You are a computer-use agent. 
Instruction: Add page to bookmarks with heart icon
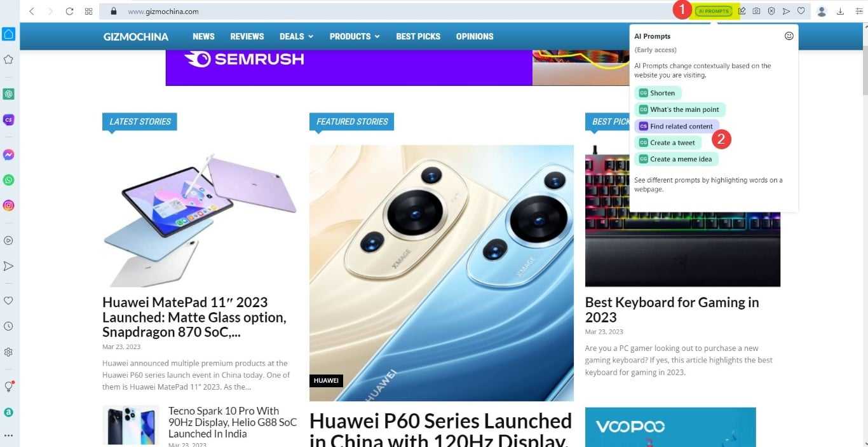pyautogui.click(x=801, y=11)
